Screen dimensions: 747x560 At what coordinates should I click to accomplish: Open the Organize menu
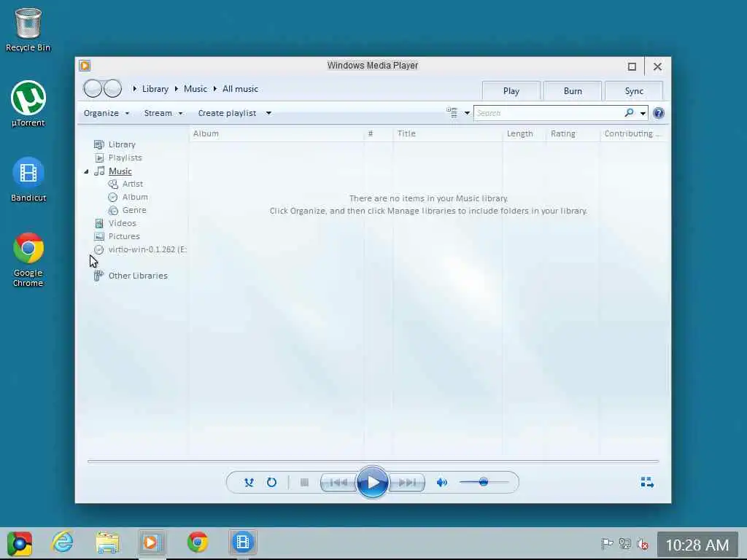click(x=107, y=113)
